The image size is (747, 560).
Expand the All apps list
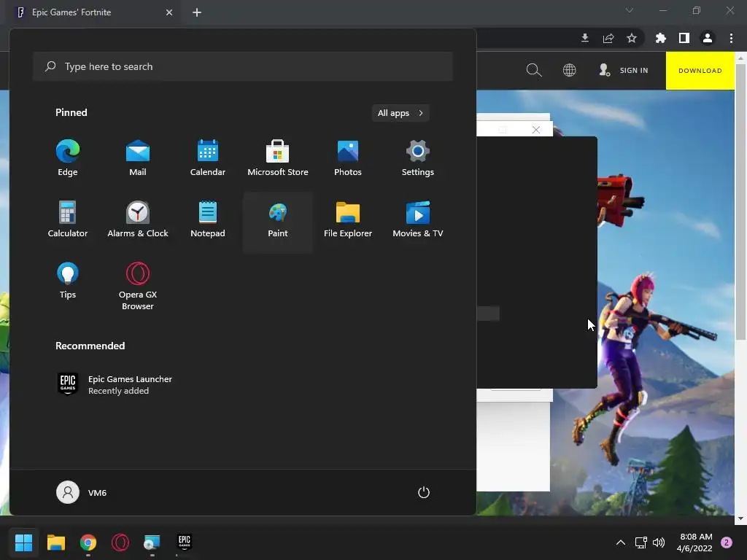[400, 113]
